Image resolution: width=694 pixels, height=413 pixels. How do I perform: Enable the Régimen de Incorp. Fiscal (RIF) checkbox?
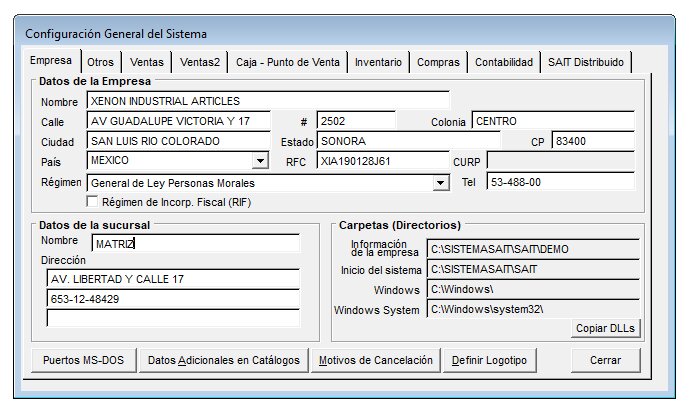(92, 202)
